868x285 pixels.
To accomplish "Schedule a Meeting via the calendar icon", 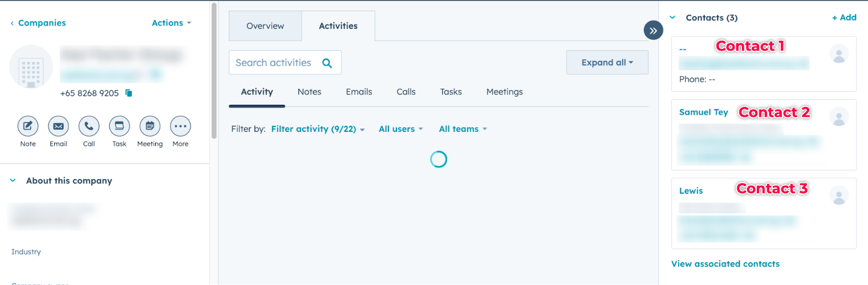I will pos(150,126).
